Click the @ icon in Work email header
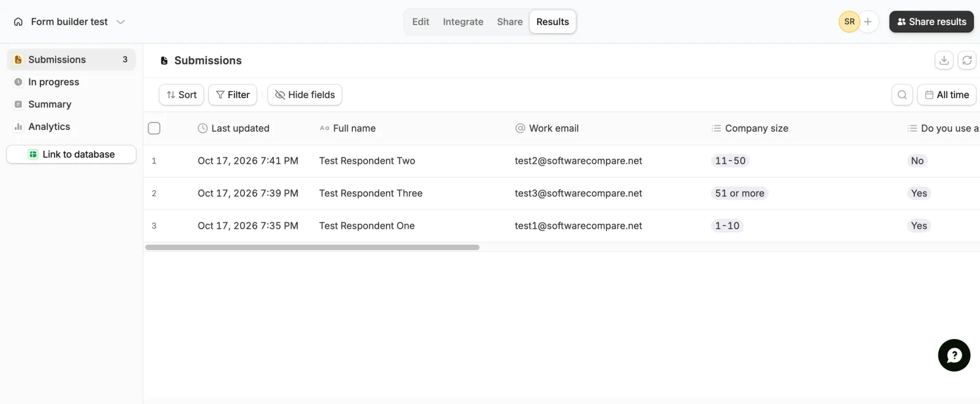The width and height of the screenshot is (980, 404). point(521,128)
